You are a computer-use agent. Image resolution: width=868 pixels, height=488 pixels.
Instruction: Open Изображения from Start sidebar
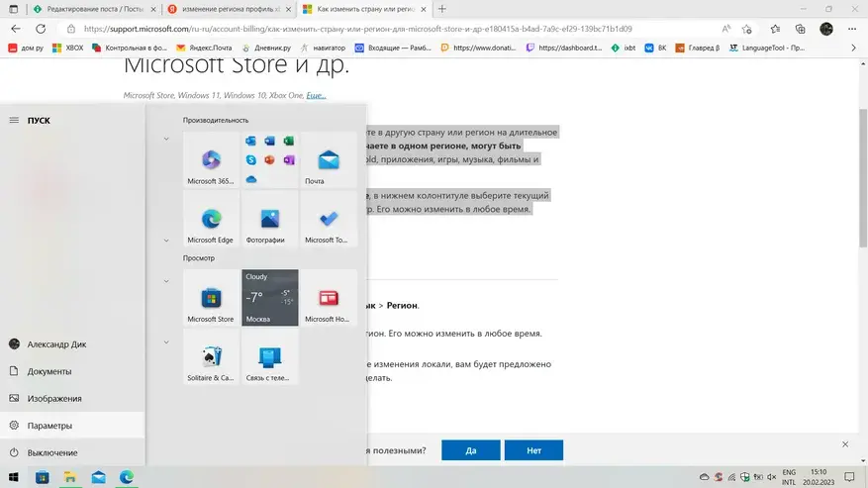click(72, 398)
